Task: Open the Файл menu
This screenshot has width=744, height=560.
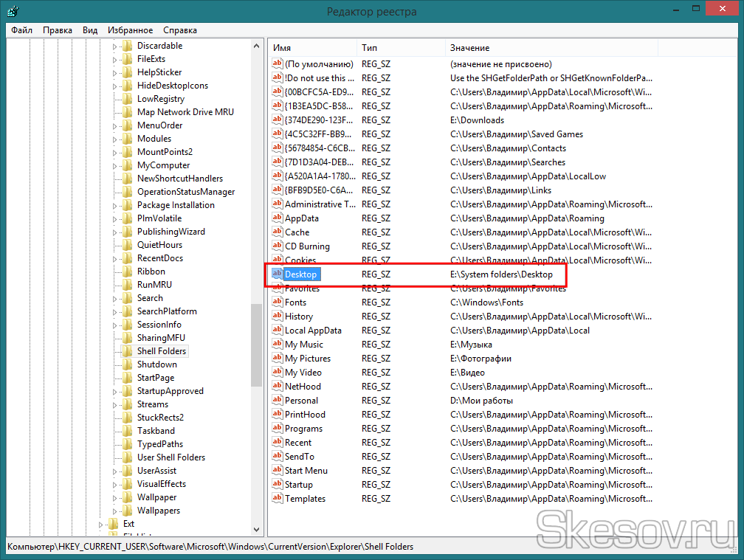Action: pos(21,30)
